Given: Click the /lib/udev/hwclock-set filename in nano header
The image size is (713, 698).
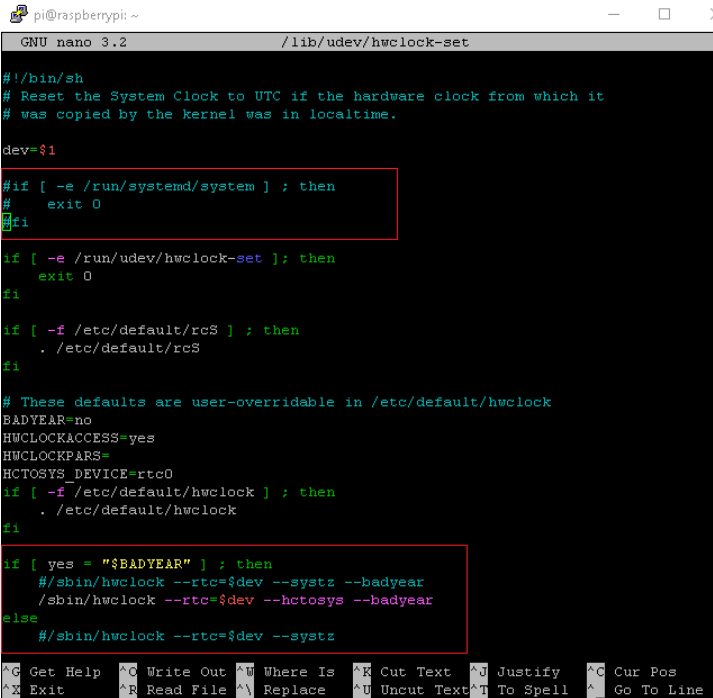Looking at the screenshot, I should pos(376,42).
